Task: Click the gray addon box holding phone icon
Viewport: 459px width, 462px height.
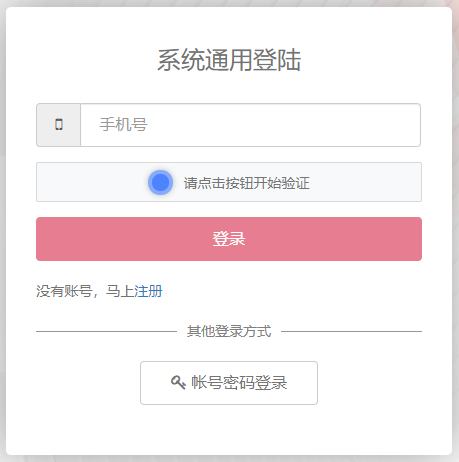Action: click(59, 125)
